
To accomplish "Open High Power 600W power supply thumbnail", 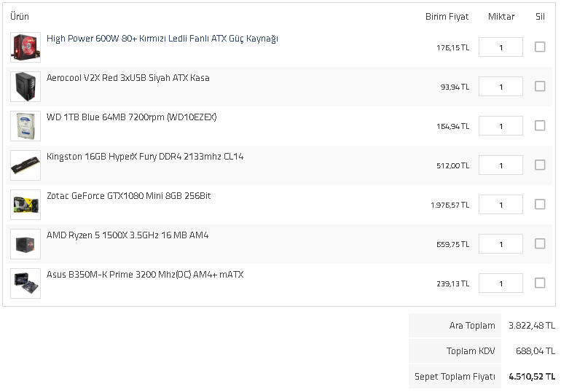I will click(25, 47).
